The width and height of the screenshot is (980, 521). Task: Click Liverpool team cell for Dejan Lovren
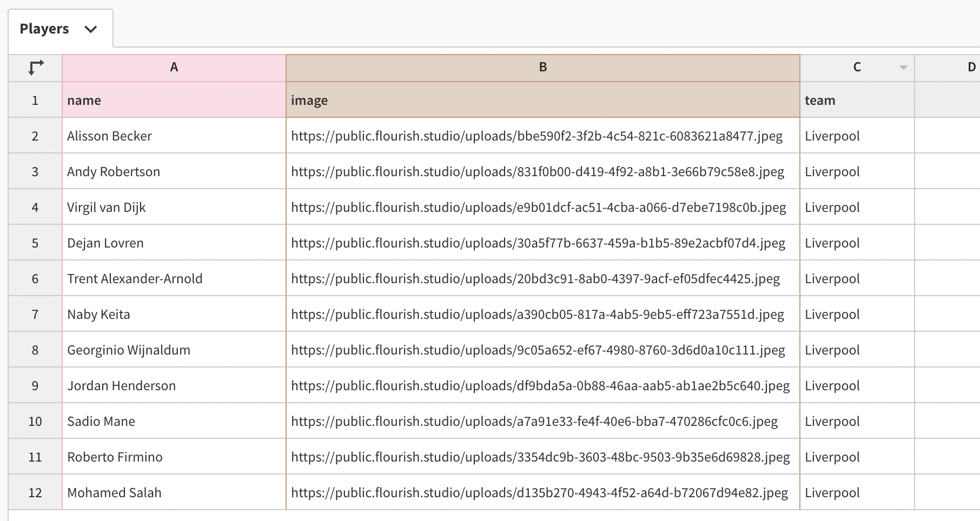click(857, 243)
